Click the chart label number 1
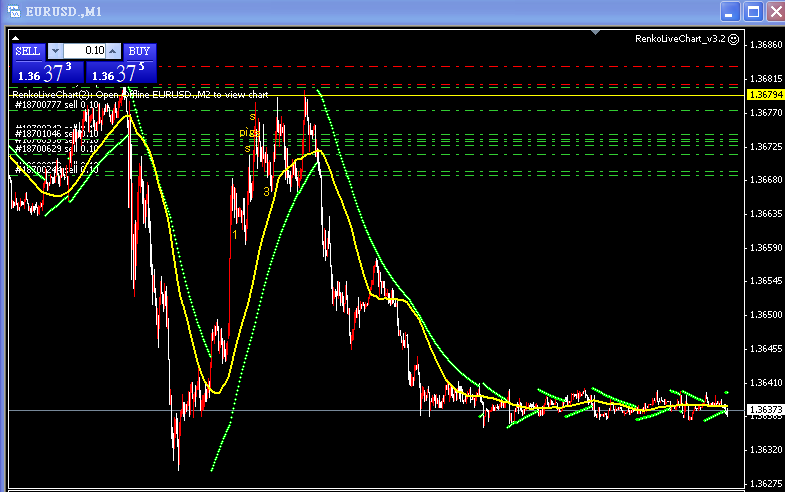 (235, 234)
